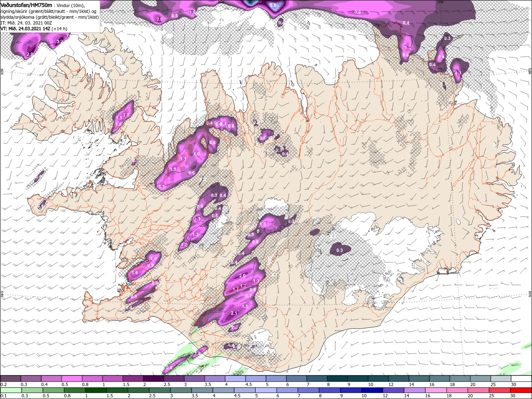
Task: Click the 'slydda/snjókoma' legend description line
Action: pos(49,17)
